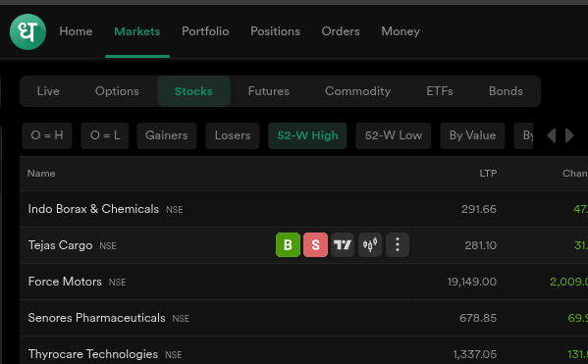588x364 pixels.
Task: Open more options menu for Tejas Cargo
Action: 398,244
